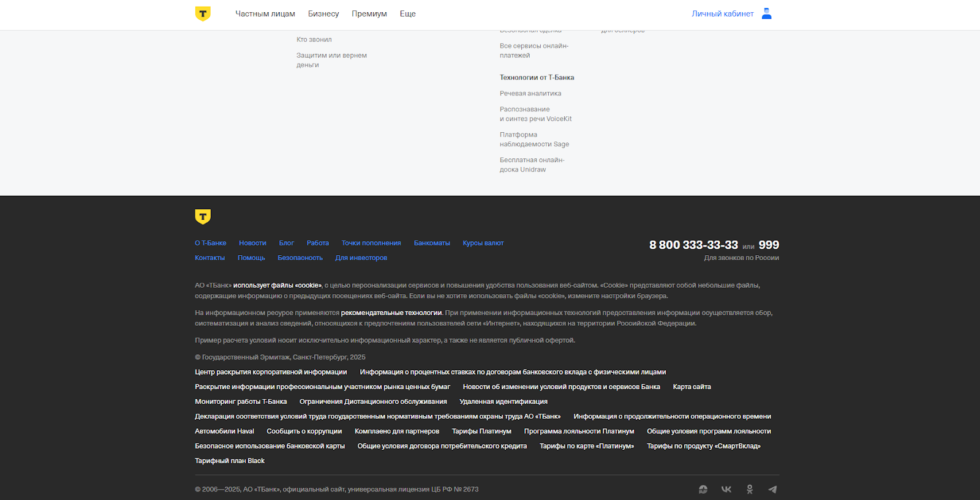980x500 pixels.
Task: Open Платформа наблюдаемости Sage link
Action: tap(534, 140)
